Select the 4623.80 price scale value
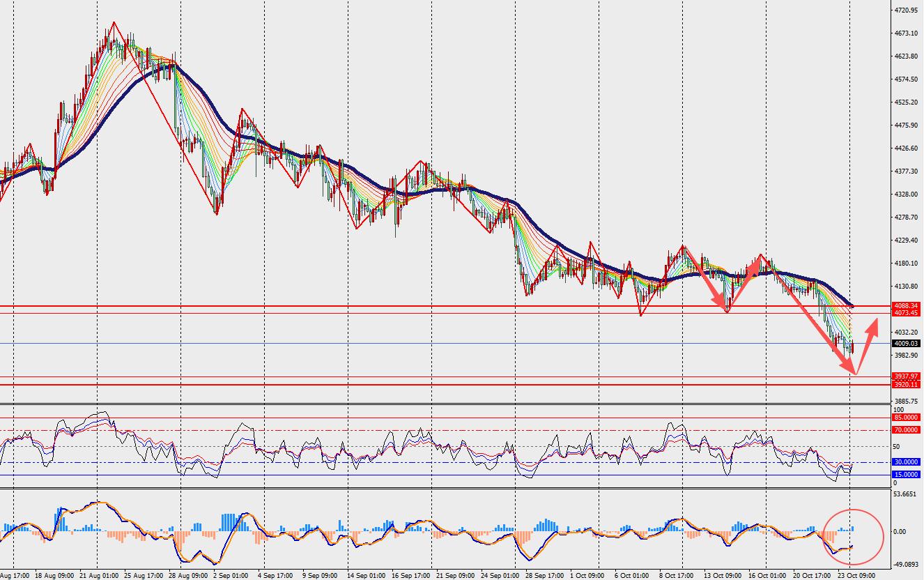This screenshot has height=580, width=924. click(907, 56)
